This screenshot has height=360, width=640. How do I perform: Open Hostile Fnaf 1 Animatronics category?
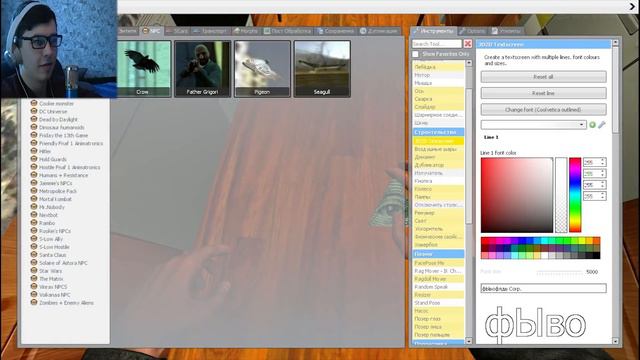tap(69, 167)
